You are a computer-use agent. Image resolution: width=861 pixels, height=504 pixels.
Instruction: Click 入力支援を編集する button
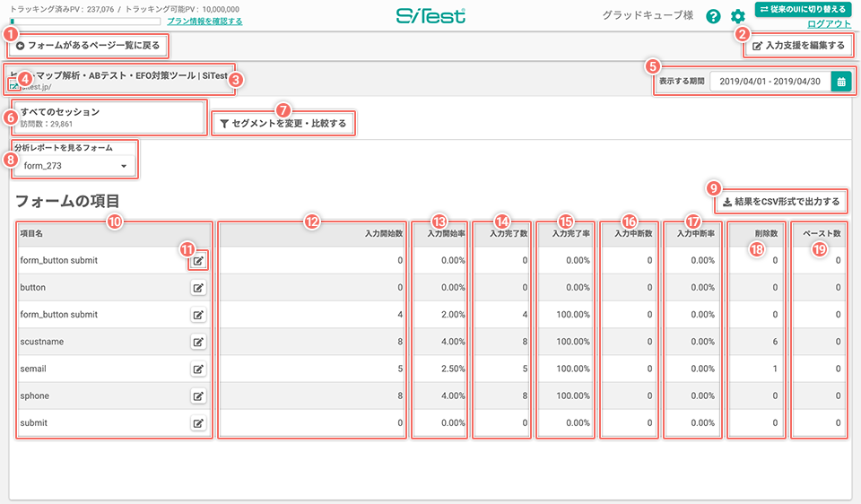tap(798, 46)
